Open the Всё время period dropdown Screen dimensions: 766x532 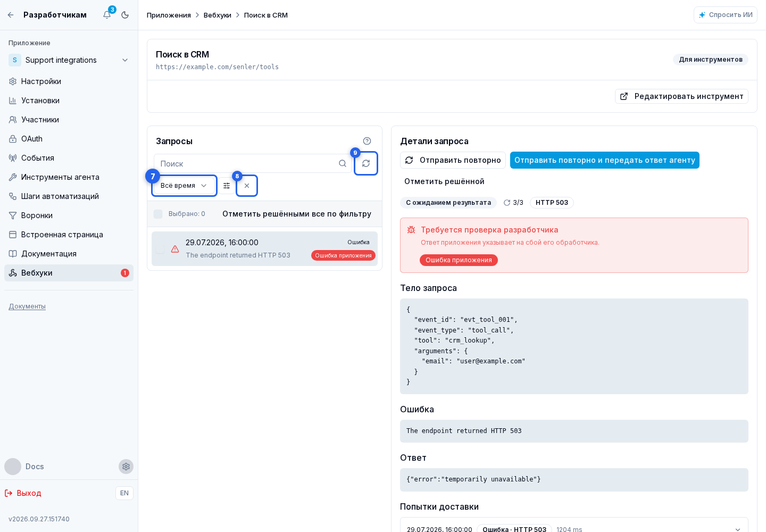pos(184,186)
